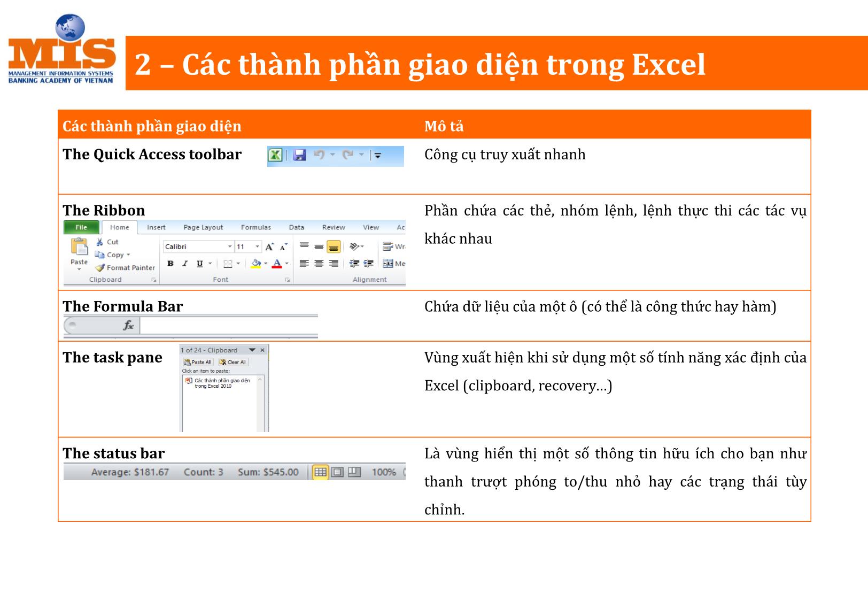Apply the red Font Color
The height and width of the screenshot is (601, 868).
click(277, 263)
